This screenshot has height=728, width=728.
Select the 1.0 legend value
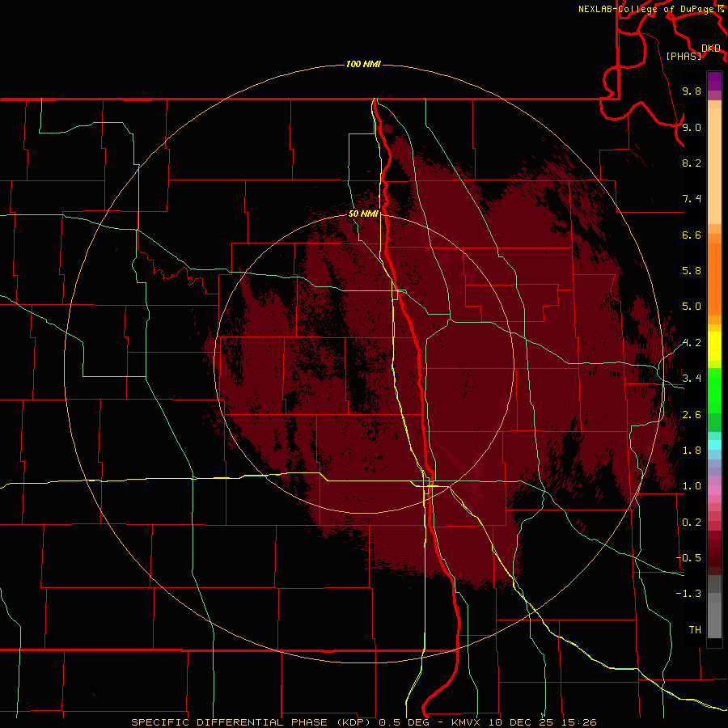pos(692,486)
